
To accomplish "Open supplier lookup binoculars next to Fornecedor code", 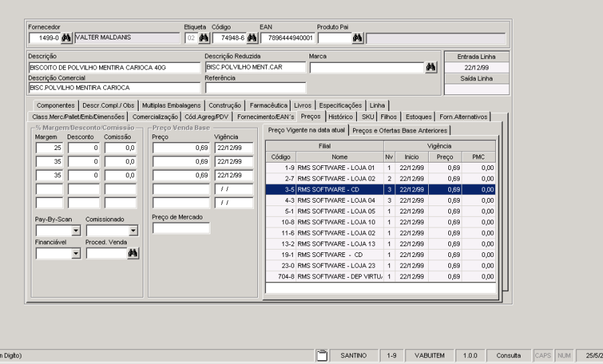I will 66,38.
